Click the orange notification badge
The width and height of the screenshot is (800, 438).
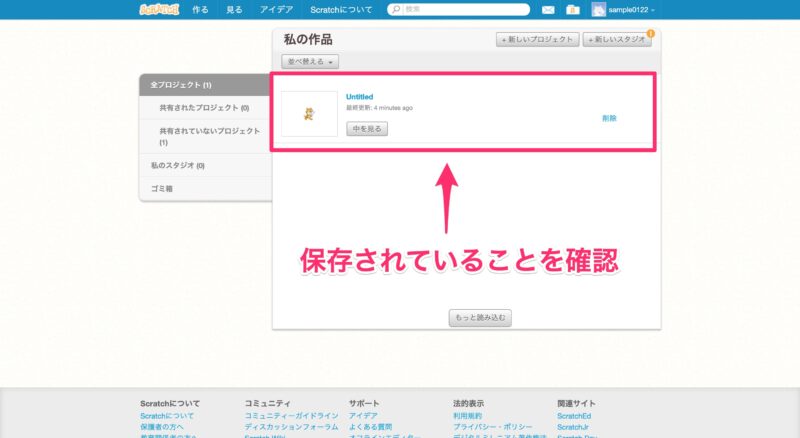[651, 33]
